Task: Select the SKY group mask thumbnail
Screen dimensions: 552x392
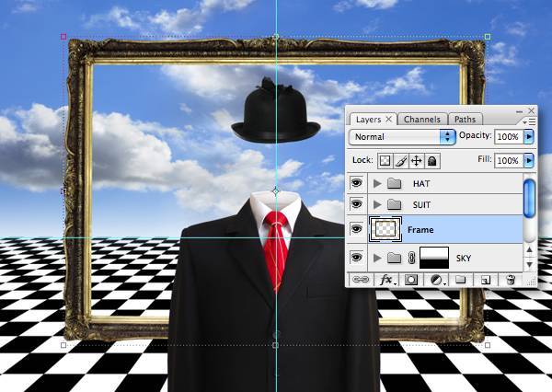Action: point(434,259)
